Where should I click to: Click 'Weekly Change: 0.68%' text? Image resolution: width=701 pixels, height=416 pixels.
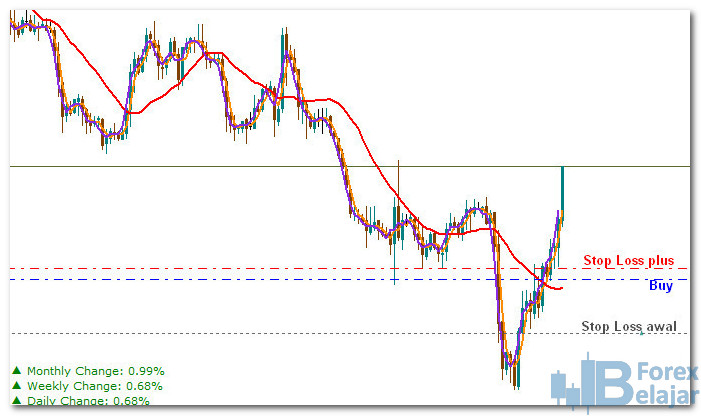tap(95, 386)
